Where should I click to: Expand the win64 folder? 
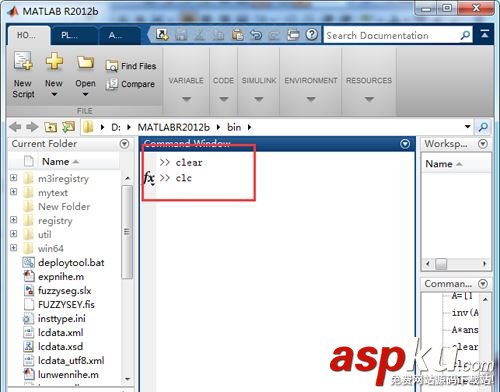coord(14,248)
